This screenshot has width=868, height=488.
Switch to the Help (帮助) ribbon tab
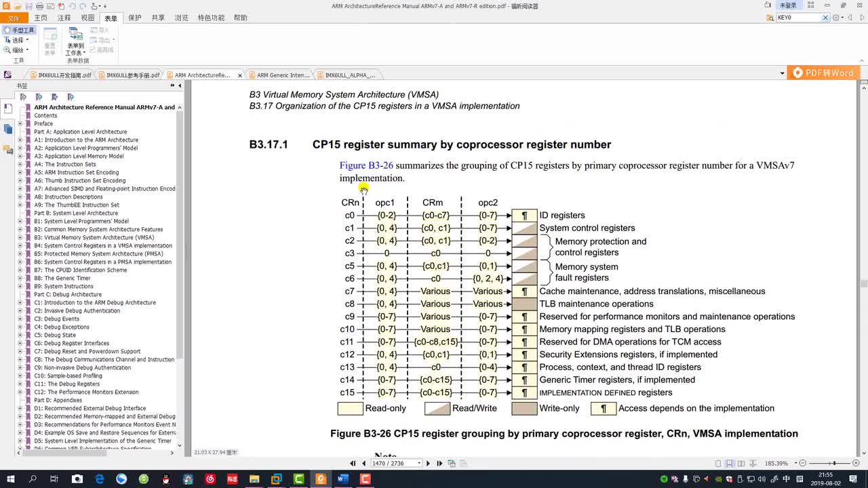(240, 18)
